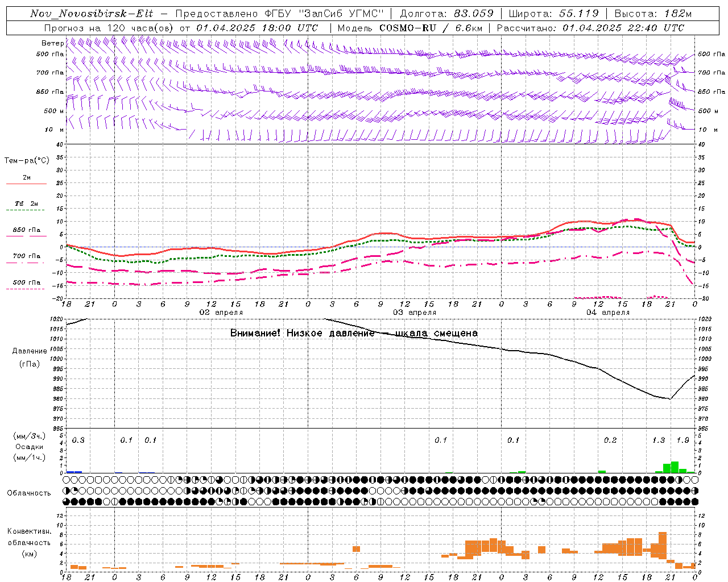This screenshot has width=728, height=582.
Task: Click the calculation time 01.04.2025 22:40 UTC
Action: (x=623, y=28)
